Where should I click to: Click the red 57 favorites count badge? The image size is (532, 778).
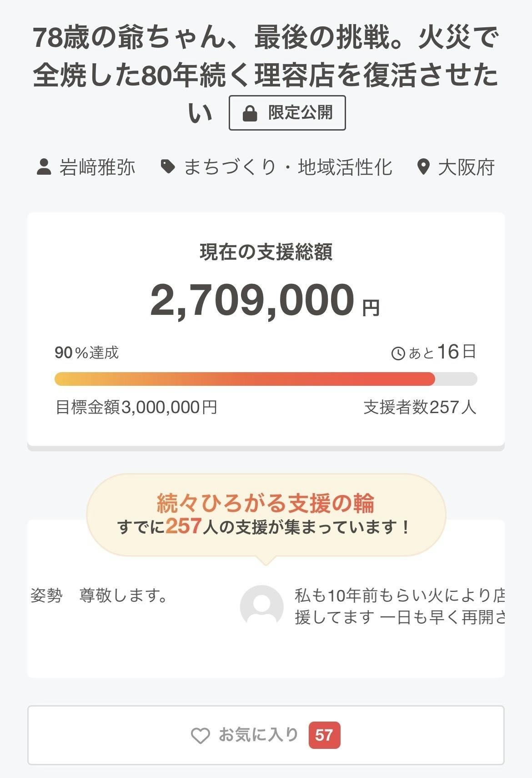pyautogui.click(x=324, y=735)
